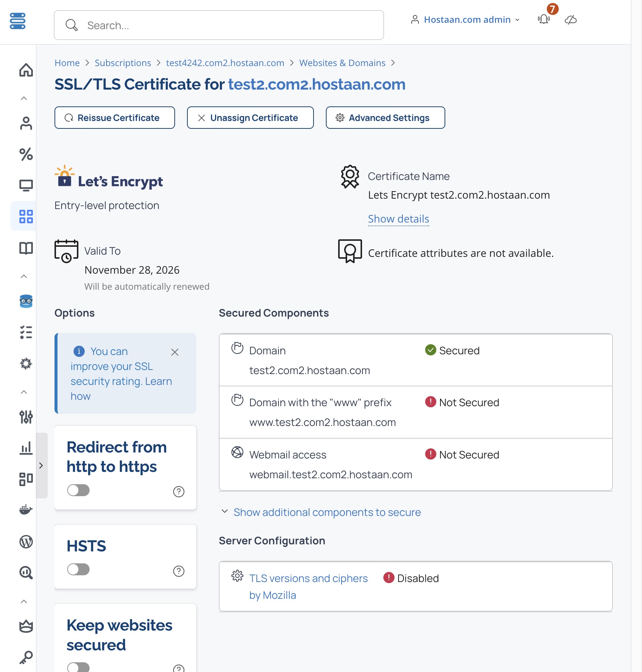
Task: Click the crown icon in sidebar
Action: pos(26,626)
